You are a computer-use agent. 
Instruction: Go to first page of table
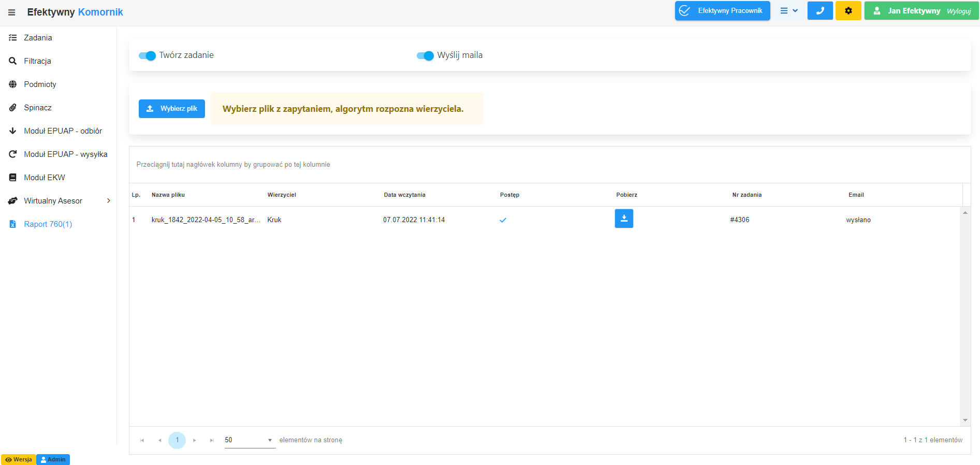tap(142, 440)
